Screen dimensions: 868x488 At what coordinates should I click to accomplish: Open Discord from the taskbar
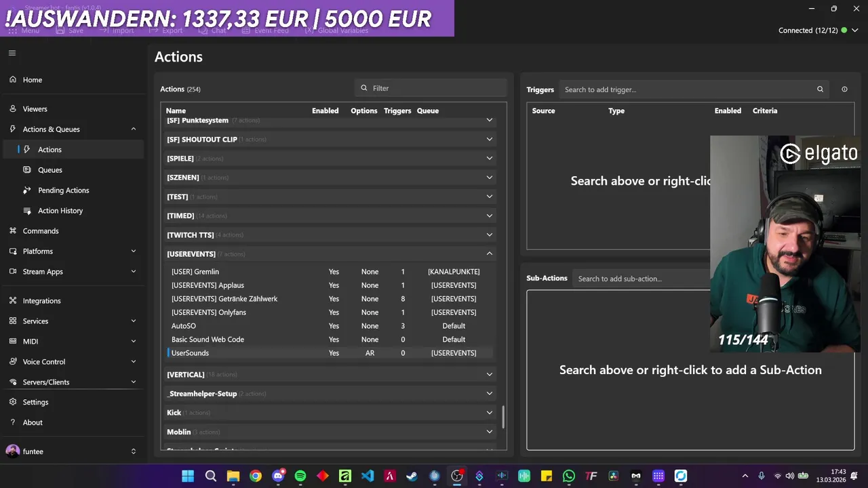[277, 476]
